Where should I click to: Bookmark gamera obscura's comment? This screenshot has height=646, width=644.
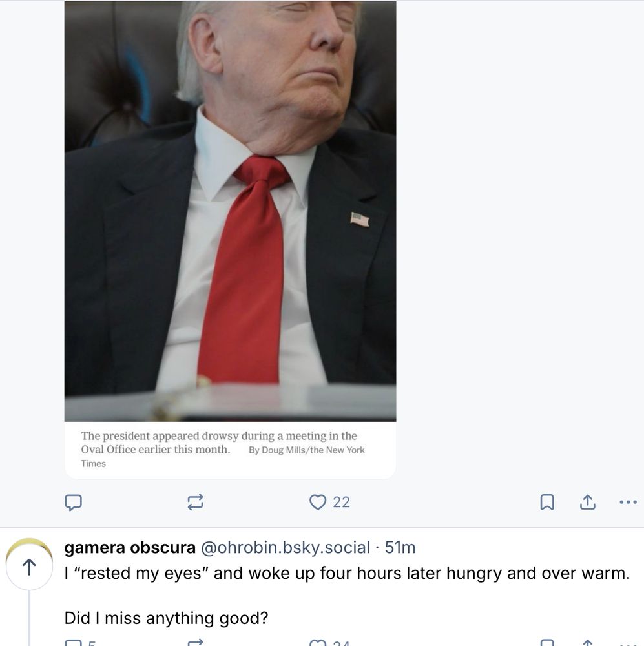pyautogui.click(x=546, y=643)
